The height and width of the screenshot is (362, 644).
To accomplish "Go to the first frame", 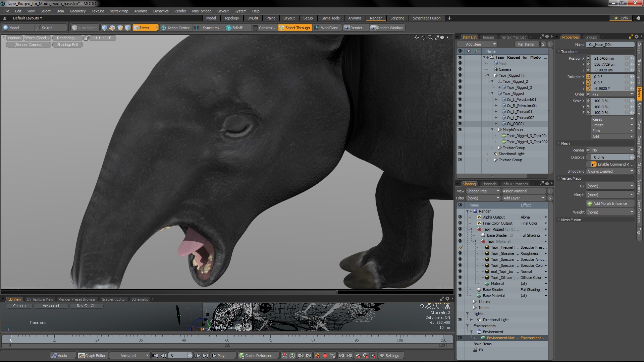I will [155, 356].
